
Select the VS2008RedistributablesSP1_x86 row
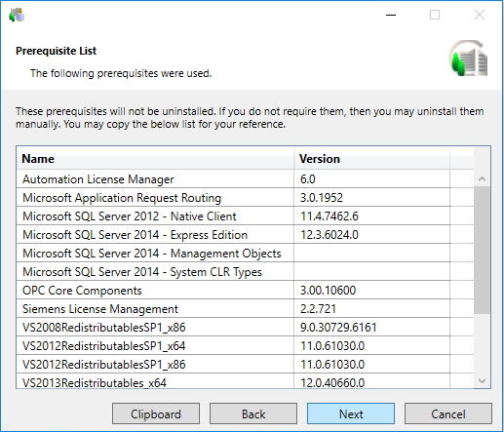[245, 328]
